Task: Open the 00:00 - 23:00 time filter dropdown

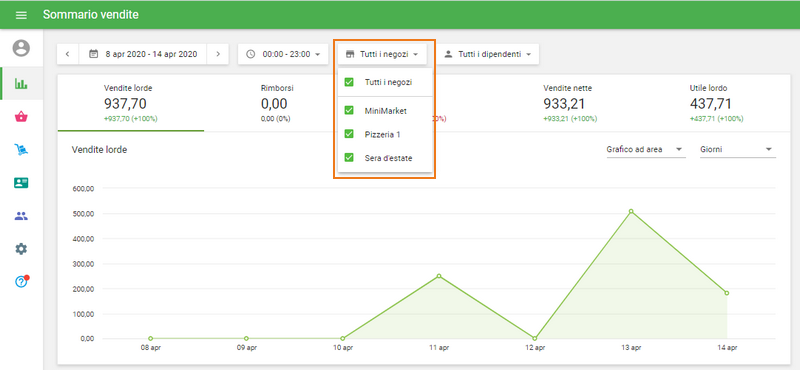Action: [283, 54]
